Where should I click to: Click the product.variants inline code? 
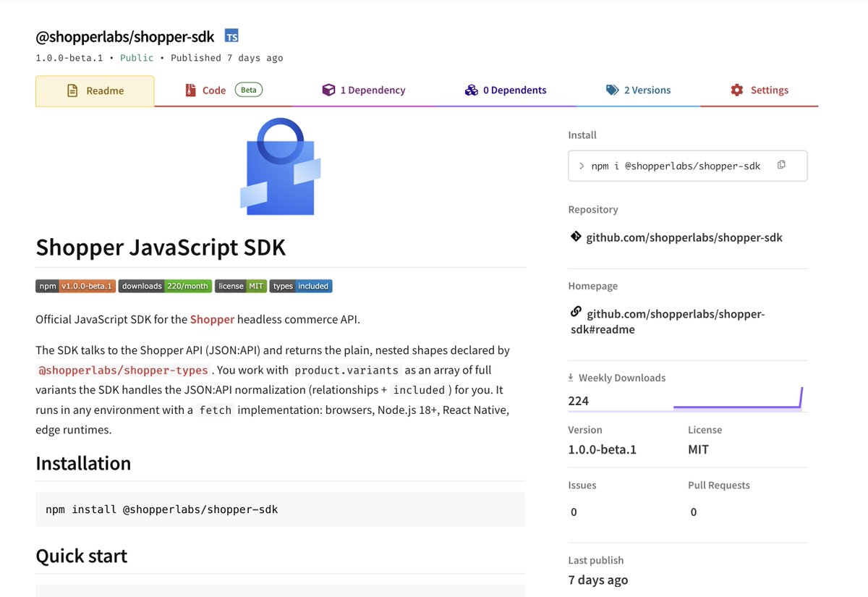coord(346,370)
